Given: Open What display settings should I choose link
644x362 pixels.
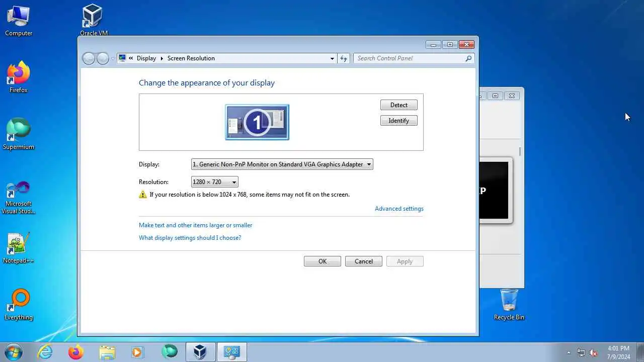Looking at the screenshot, I should pyautogui.click(x=190, y=238).
